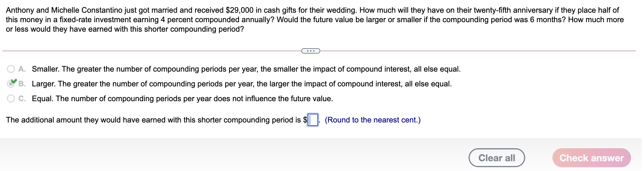644x171 pixels.
Task: Click the sentence about the additional amount earned
Action: pyautogui.click(x=148, y=120)
